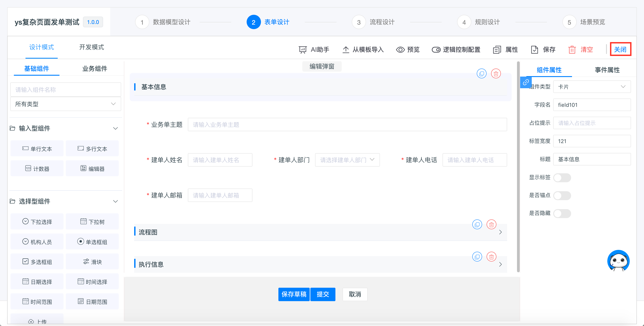Image resolution: width=644 pixels, height=326 pixels.
Task: Collapse the 输入型组件 group
Action: [x=115, y=129]
